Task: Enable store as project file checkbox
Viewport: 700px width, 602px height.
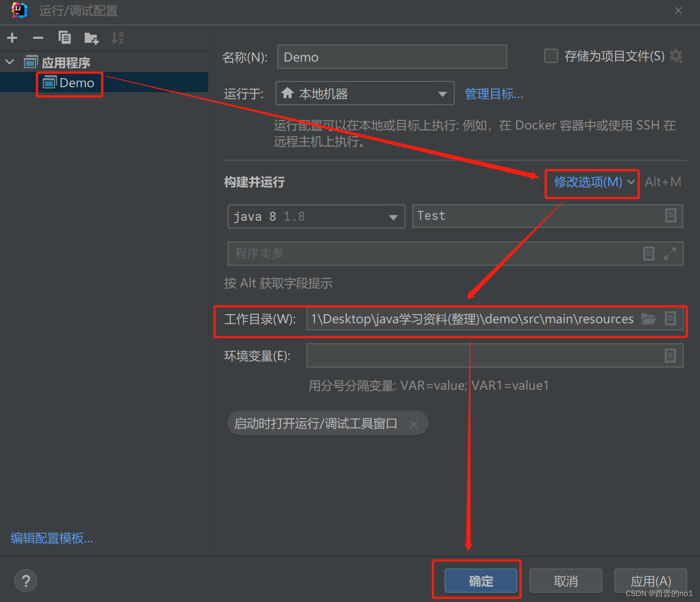Action: (x=551, y=56)
